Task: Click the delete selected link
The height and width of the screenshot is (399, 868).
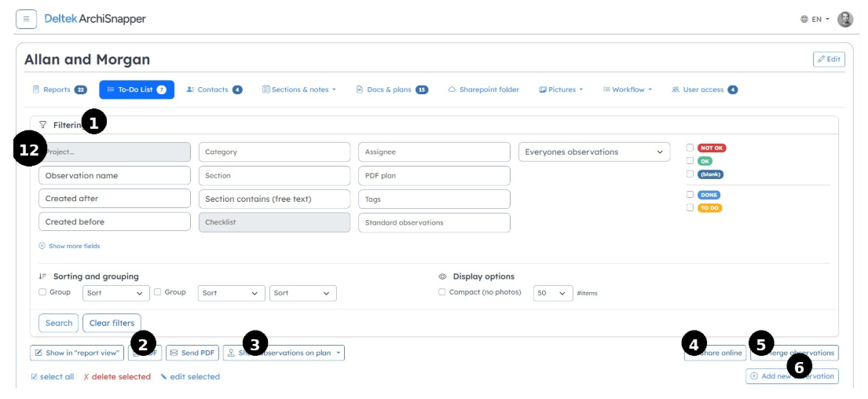Action: 117,377
